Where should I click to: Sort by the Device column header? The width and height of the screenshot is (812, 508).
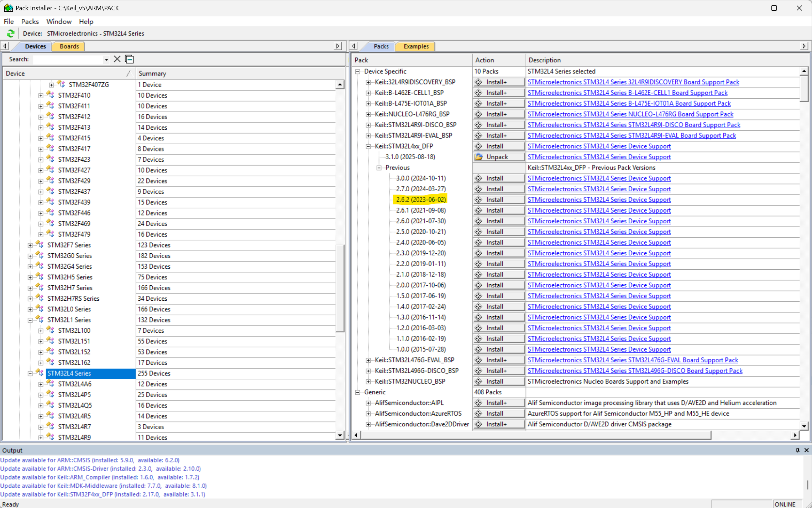[69, 73]
